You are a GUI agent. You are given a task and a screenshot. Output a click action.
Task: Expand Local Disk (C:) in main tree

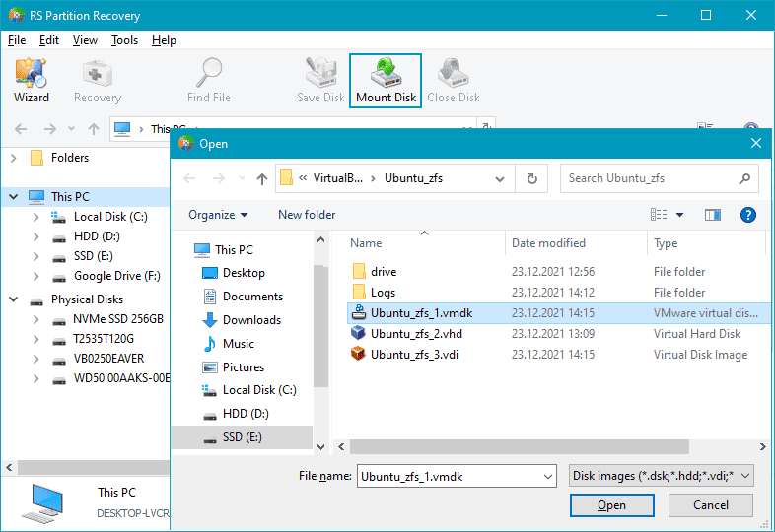[x=36, y=217]
